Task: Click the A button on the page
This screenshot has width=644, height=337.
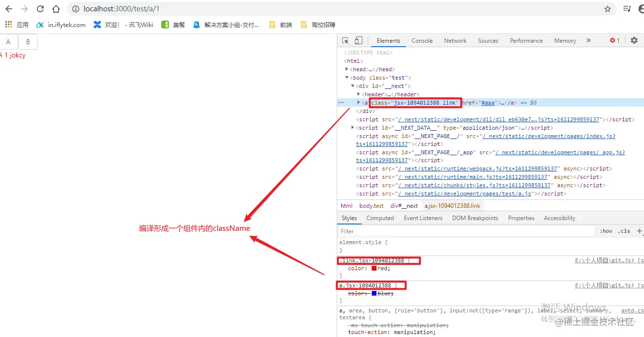Action: [9, 42]
